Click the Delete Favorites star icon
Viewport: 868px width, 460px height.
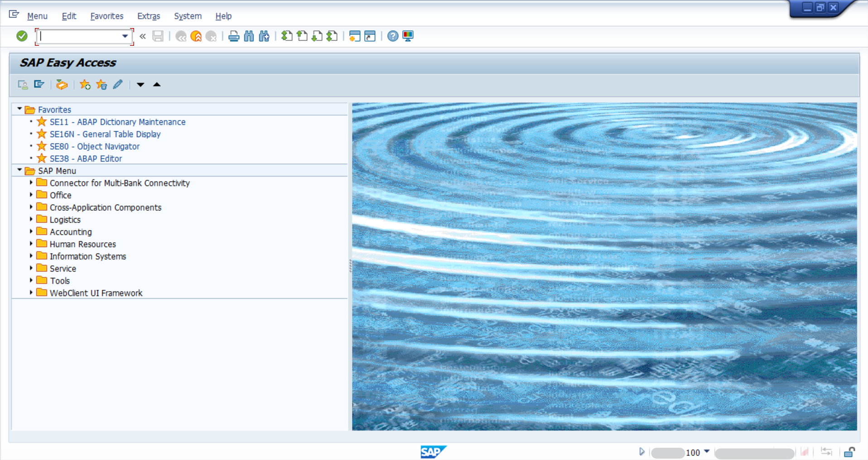[101, 85]
